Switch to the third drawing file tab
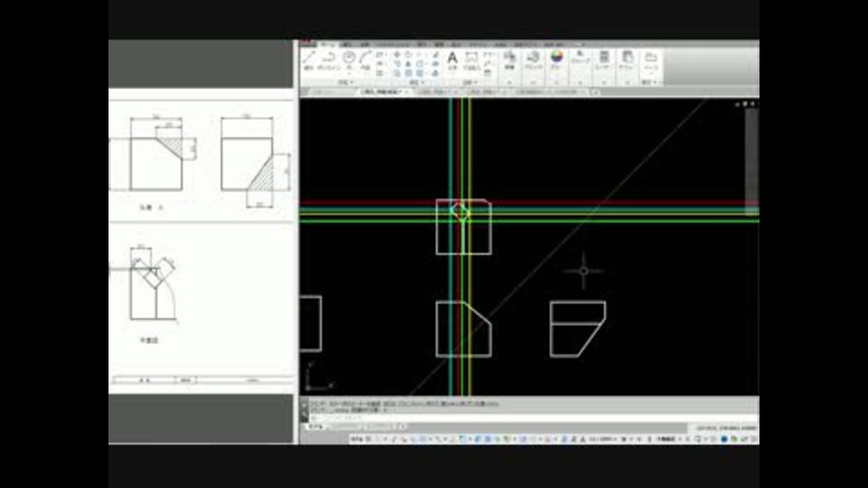This screenshot has width=868, height=488. [x=486, y=92]
